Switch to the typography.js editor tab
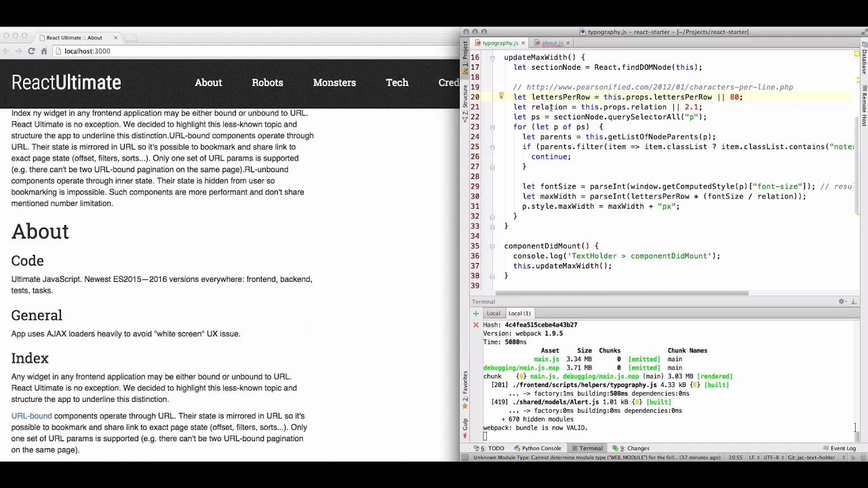Screen dimensions: 868x488 click(500, 43)
